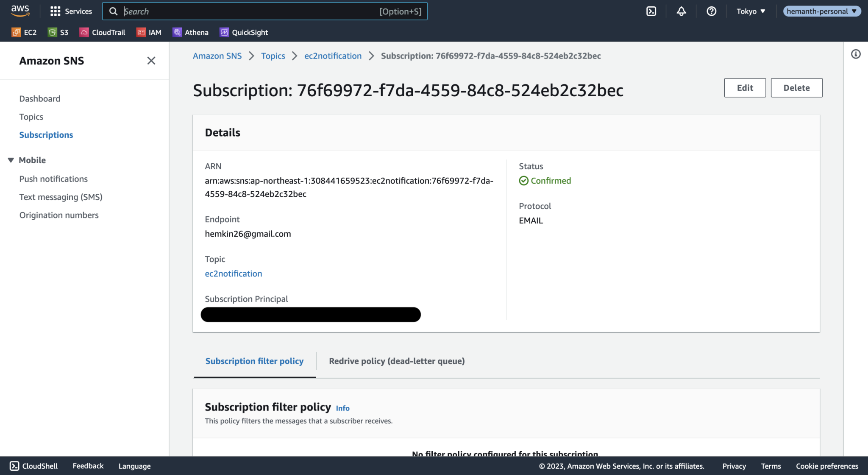Open the S3 favorites shortcut icon
868x475 pixels.
click(x=53, y=32)
